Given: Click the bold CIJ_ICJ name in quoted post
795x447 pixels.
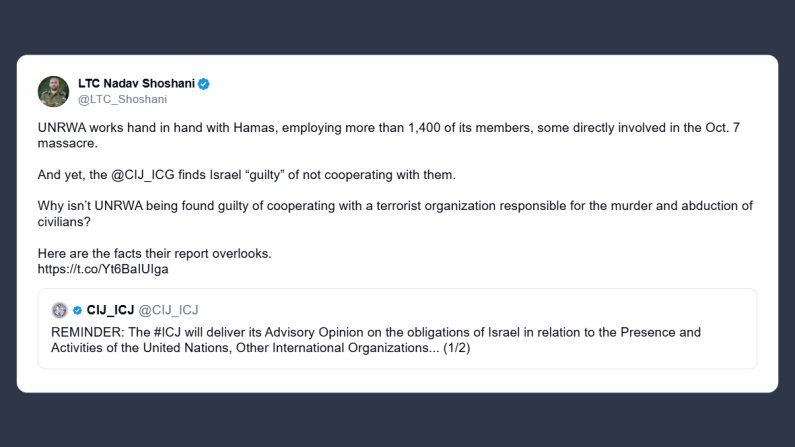Looking at the screenshot, I should (x=111, y=310).
